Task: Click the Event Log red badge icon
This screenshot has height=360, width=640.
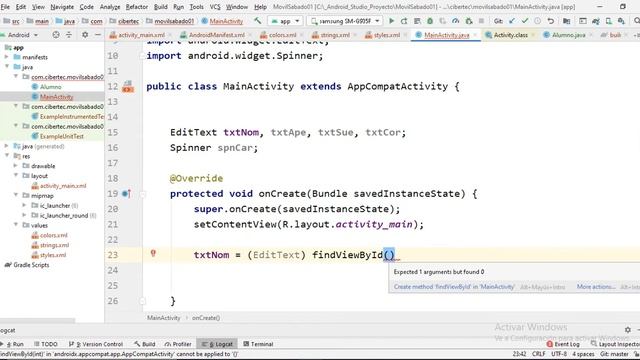Action: pos(549,344)
